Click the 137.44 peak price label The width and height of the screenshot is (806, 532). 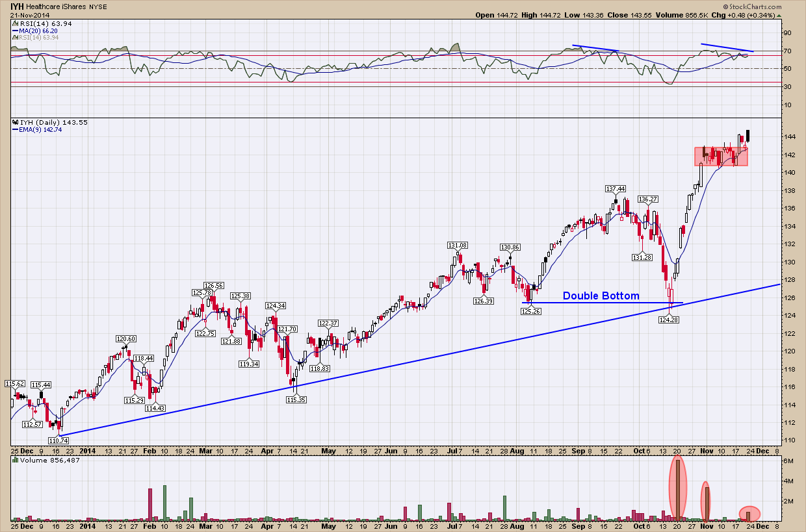coord(616,188)
